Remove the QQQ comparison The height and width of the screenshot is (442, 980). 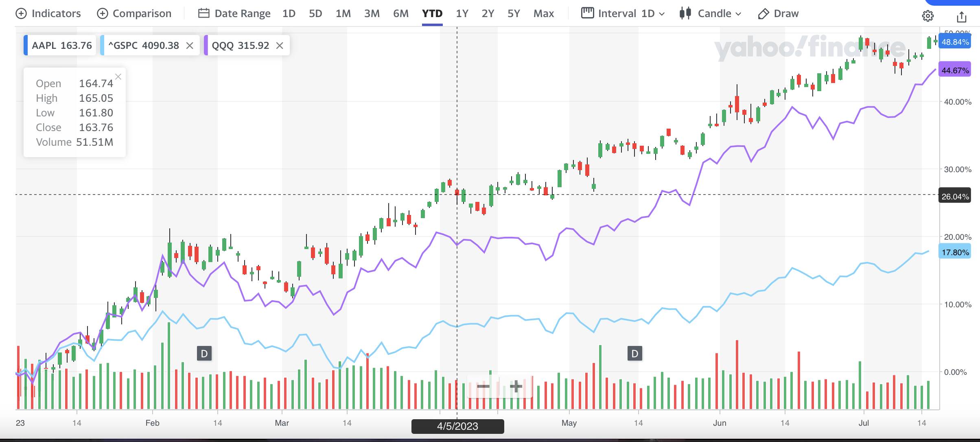[280, 46]
